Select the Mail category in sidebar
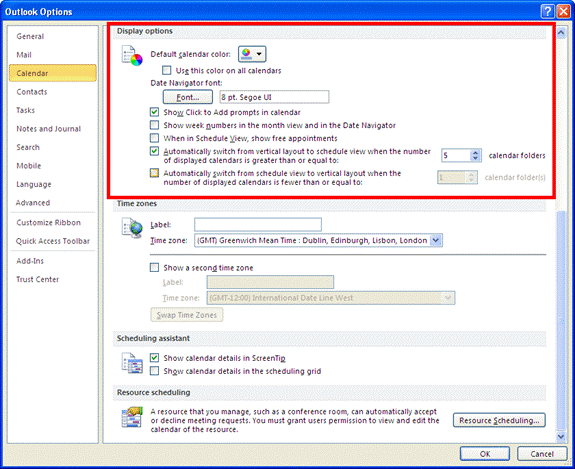Image resolution: width=575 pixels, height=469 pixels. coord(24,55)
